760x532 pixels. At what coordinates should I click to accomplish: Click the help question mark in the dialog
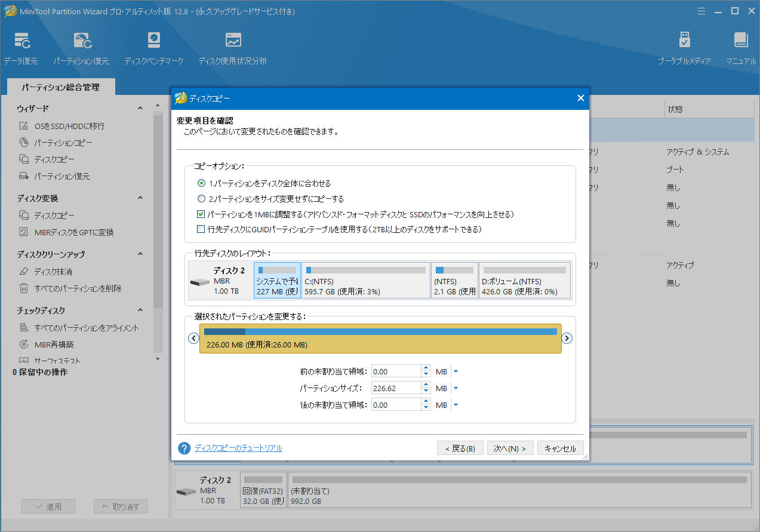click(x=184, y=448)
